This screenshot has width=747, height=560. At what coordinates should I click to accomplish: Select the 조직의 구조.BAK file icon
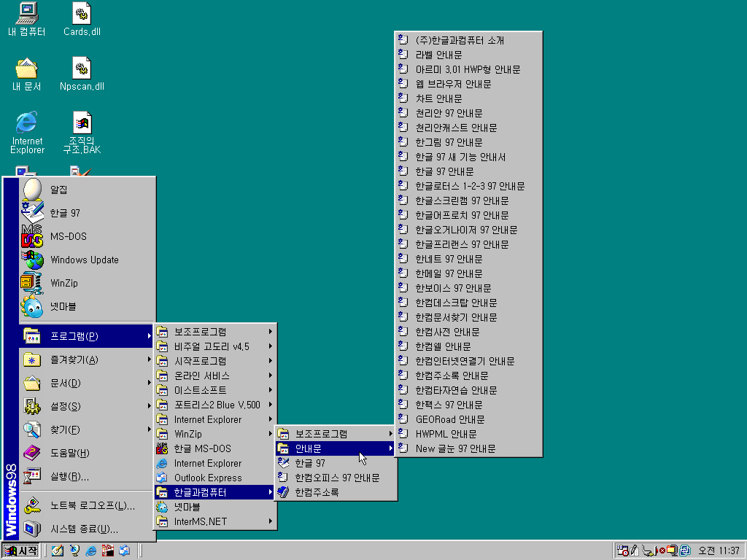coord(82,133)
